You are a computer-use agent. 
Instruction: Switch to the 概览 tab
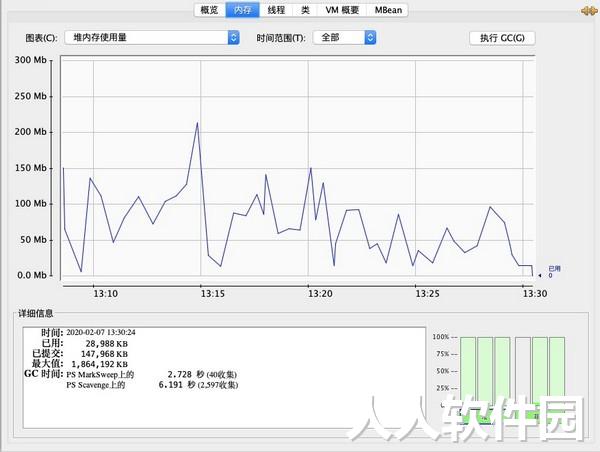(209, 10)
